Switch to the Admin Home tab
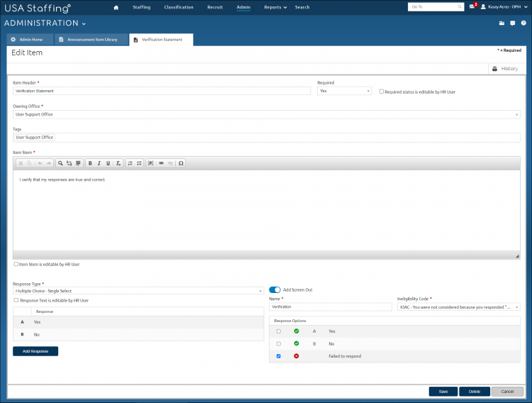The width and height of the screenshot is (532, 403). click(31, 40)
